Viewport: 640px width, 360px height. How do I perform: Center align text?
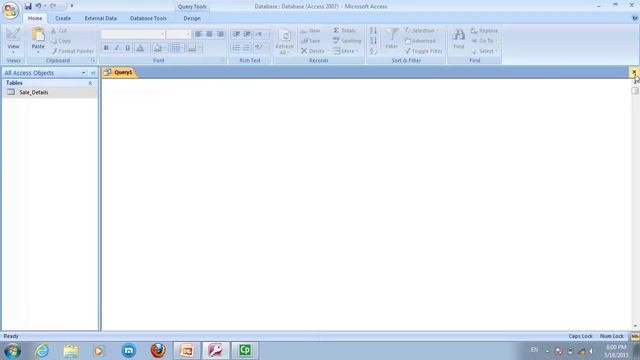pos(209,34)
